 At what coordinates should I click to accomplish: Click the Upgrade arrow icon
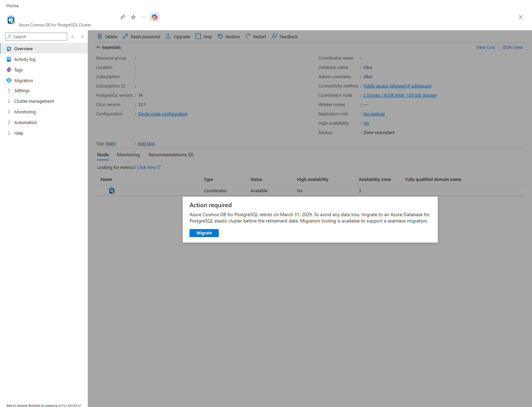pos(168,36)
